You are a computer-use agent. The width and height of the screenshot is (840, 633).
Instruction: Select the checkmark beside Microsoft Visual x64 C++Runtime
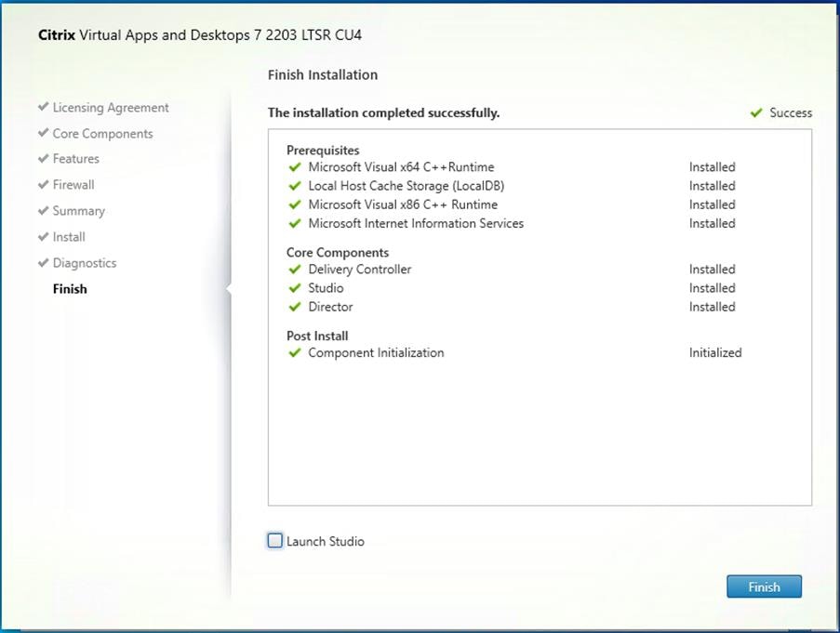[x=295, y=166]
